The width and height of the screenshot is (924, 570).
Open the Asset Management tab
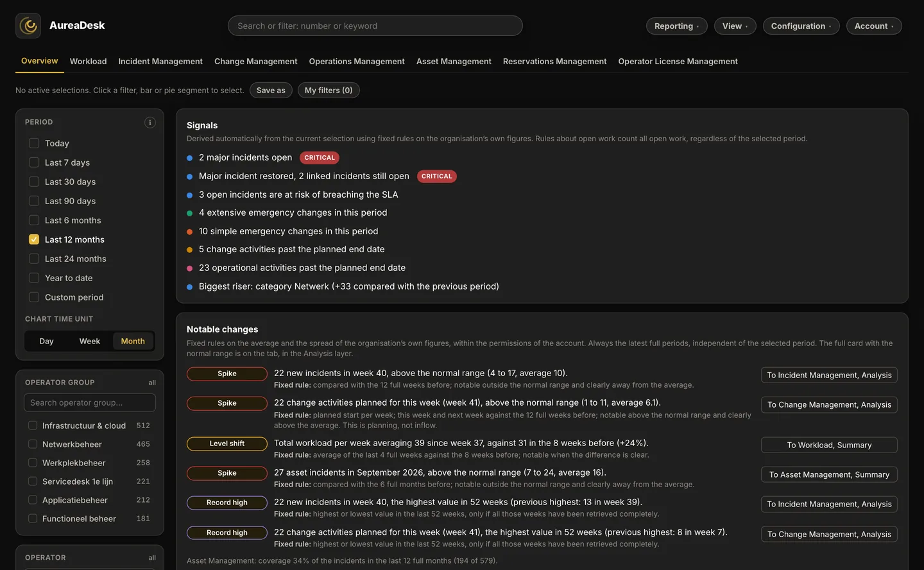(x=454, y=62)
